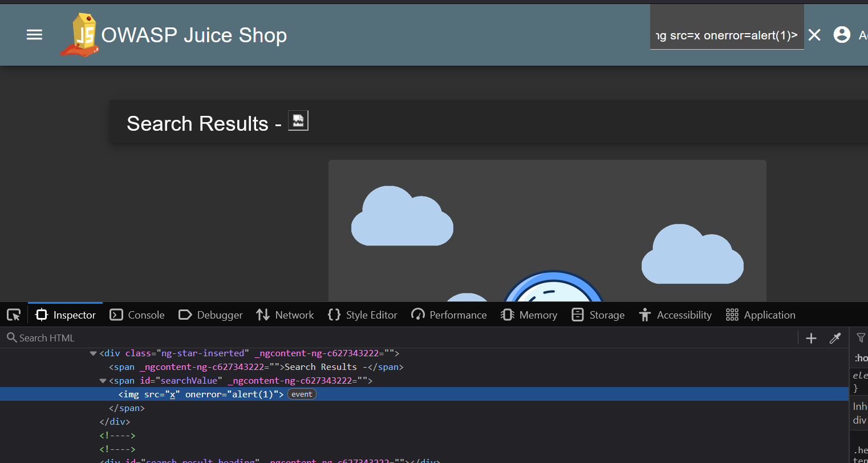Click the OWASP Juice Shop logo

click(81, 35)
